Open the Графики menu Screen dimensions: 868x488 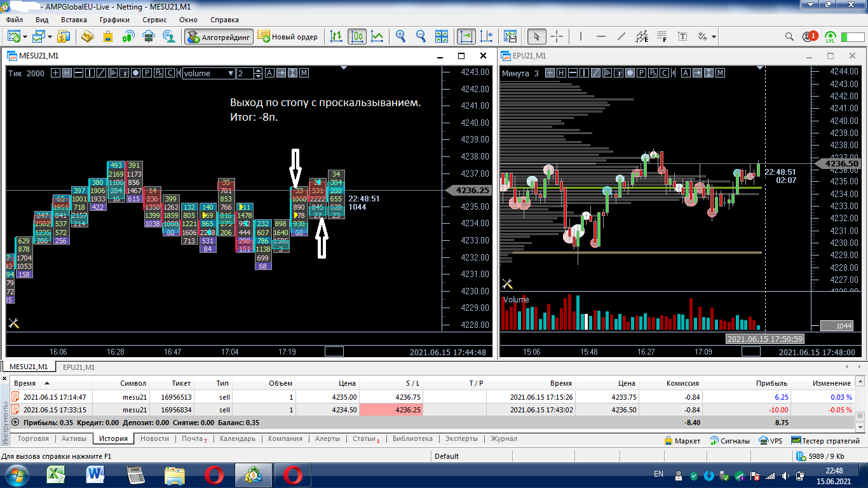pos(114,20)
